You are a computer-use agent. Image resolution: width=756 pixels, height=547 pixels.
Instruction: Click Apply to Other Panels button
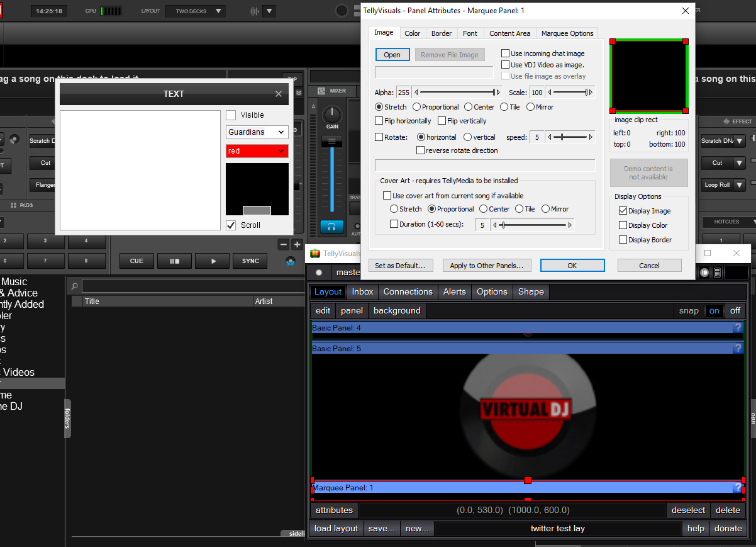(487, 266)
